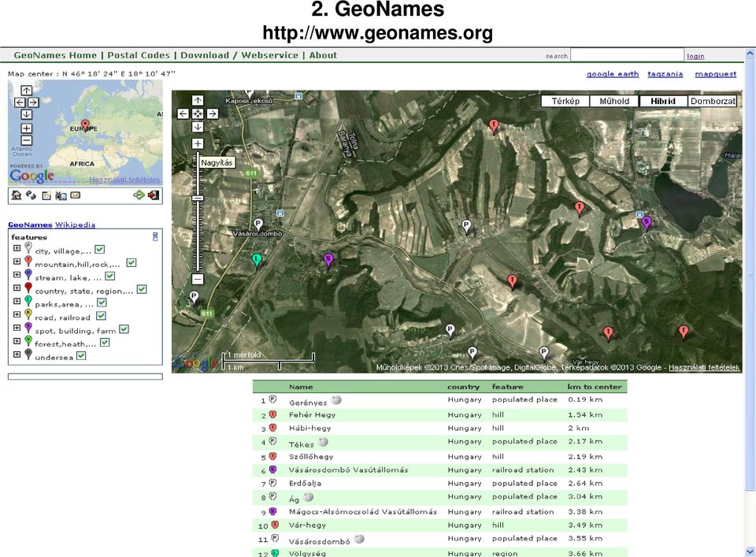Click in the search input field
Screen dimensions: 756x557
point(627,55)
